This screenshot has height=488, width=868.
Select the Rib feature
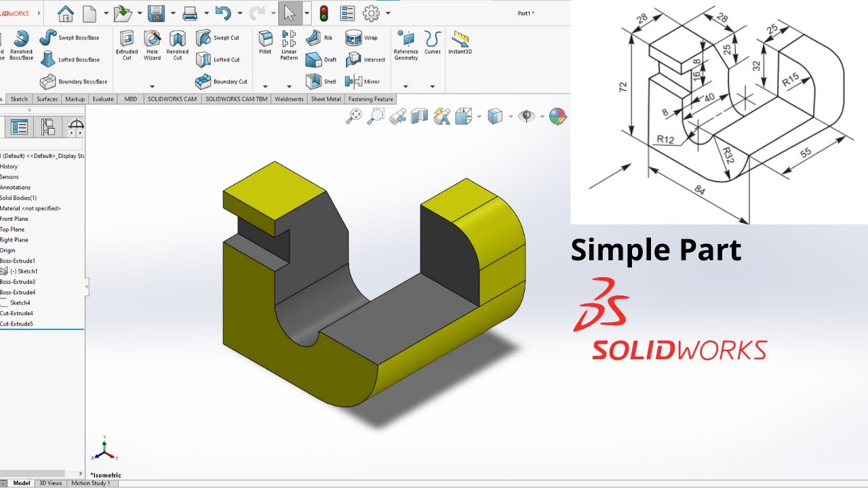pyautogui.click(x=319, y=38)
